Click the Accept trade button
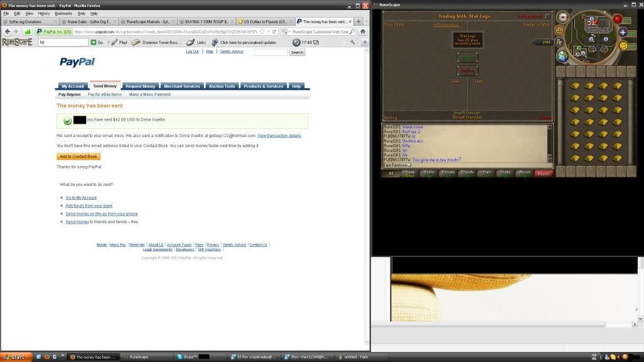Screen dimensions: 644x362 (x=467, y=57)
